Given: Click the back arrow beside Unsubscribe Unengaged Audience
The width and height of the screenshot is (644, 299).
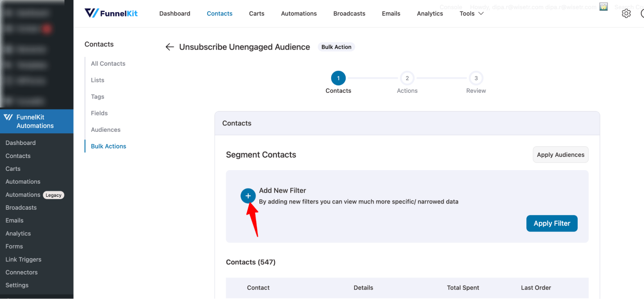Looking at the screenshot, I should [x=169, y=47].
